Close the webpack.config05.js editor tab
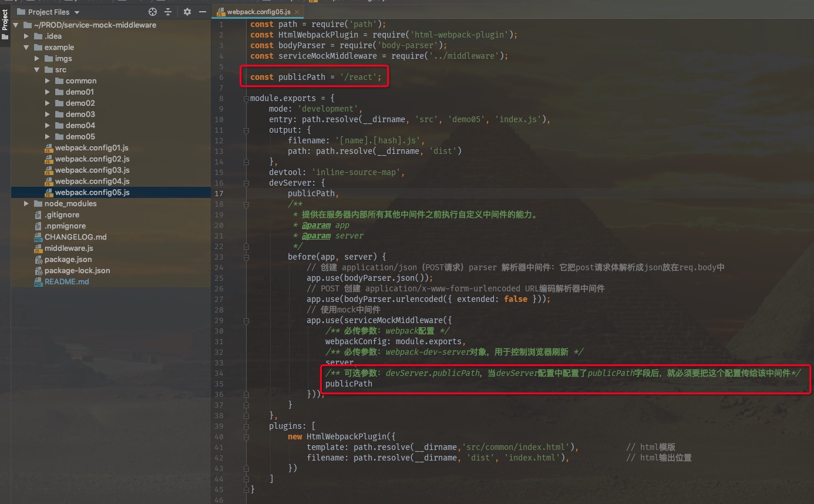 [x=297, y=12]
